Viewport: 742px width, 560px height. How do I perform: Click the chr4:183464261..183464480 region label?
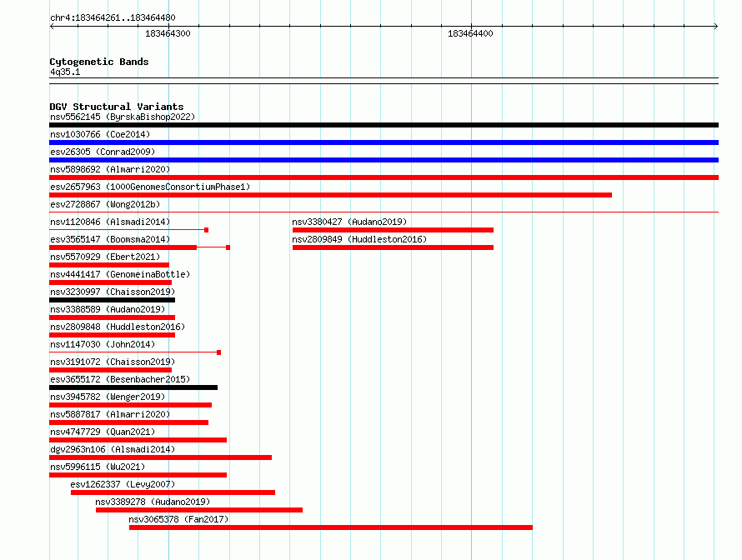point(113,18)
